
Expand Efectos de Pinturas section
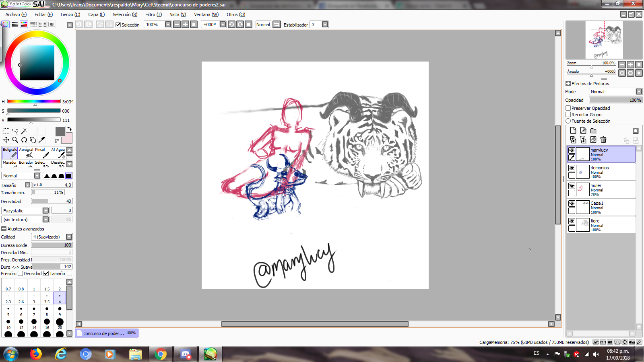(x=568, y=84)
